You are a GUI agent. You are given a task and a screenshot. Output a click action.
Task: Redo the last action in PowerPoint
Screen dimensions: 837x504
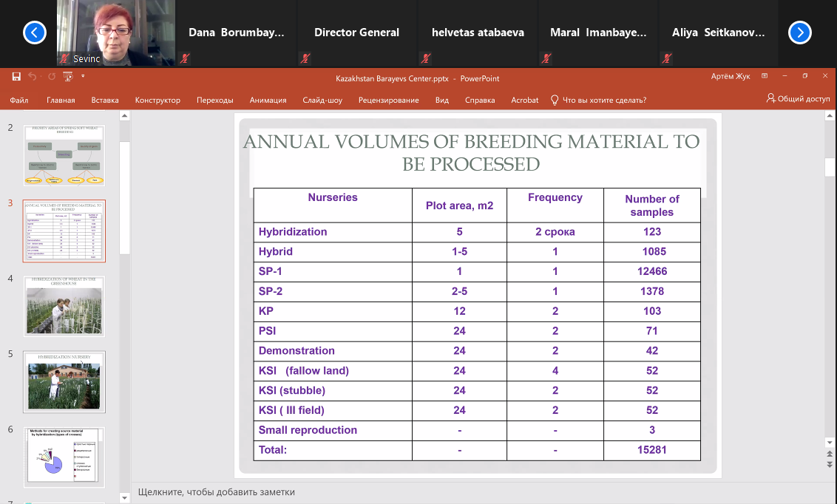[x=52, y=77]
